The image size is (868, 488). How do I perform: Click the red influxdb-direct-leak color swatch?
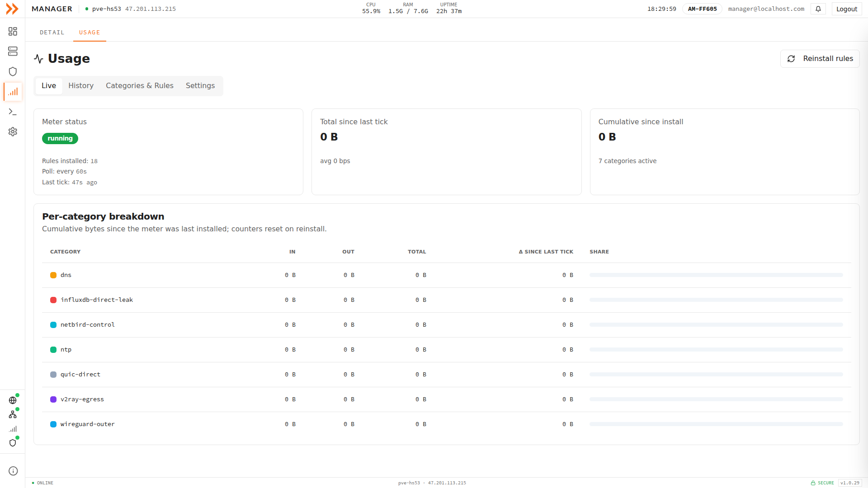point(53,300)
